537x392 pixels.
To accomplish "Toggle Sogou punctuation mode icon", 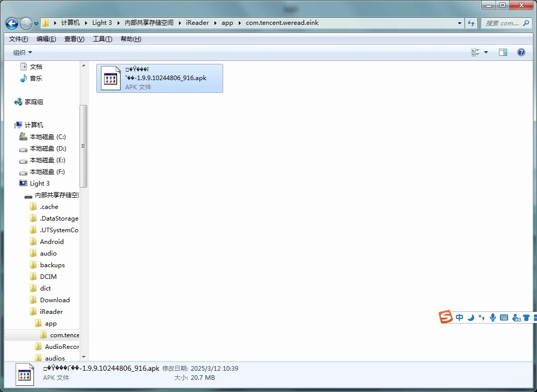I will tap(482, 317).
